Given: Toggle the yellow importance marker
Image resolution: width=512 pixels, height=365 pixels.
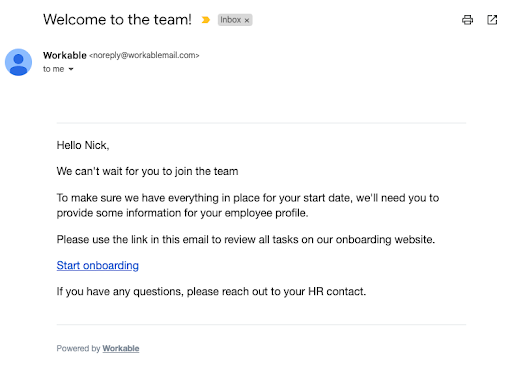Looking at the screenshot, I should (206, 20).
